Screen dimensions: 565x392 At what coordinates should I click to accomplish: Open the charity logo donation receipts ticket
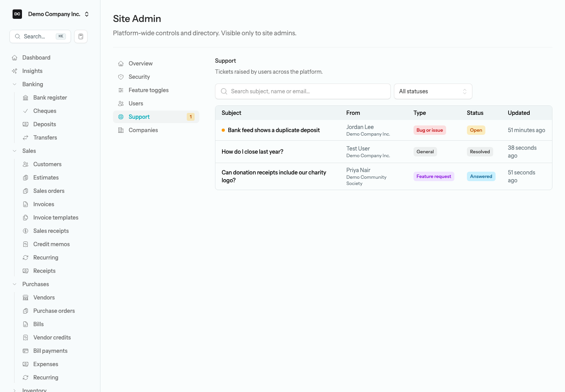point(274,176)
